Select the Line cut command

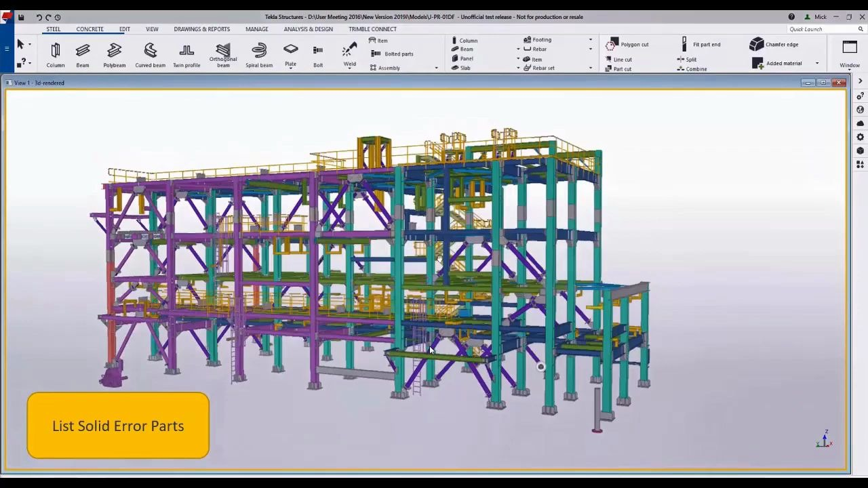point(618,60)
